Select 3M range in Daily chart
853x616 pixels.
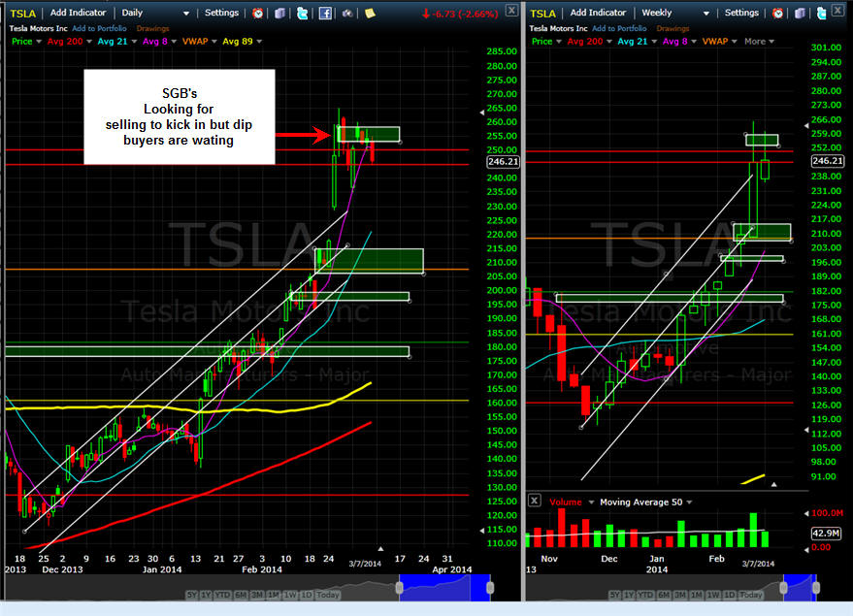click(x=257, y=595)
